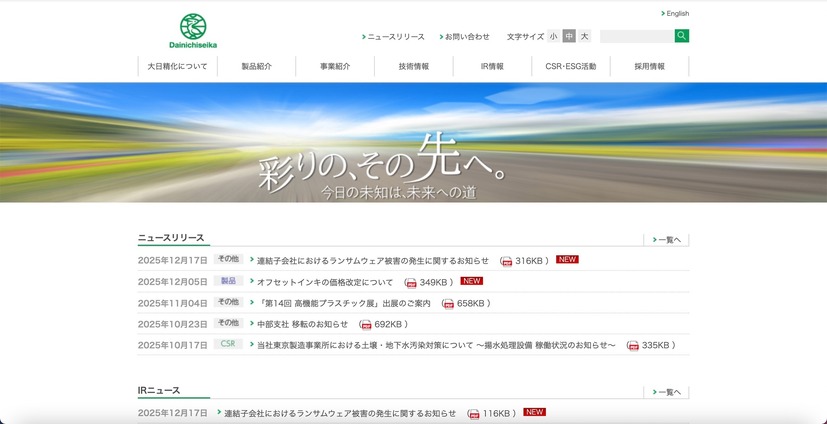This screenshot has height=424, width=827.
Task: Click the Dainichiseika logo
Action: click(x=193, y=31)
